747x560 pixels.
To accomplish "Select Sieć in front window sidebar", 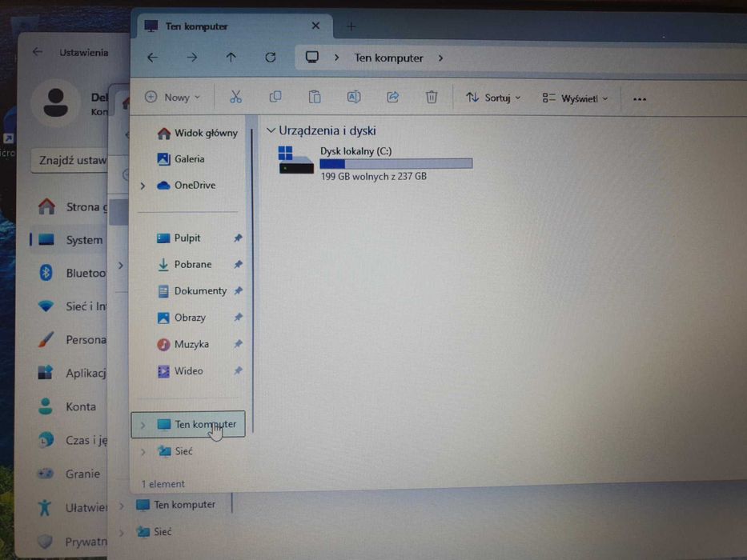I will point(175,451).
